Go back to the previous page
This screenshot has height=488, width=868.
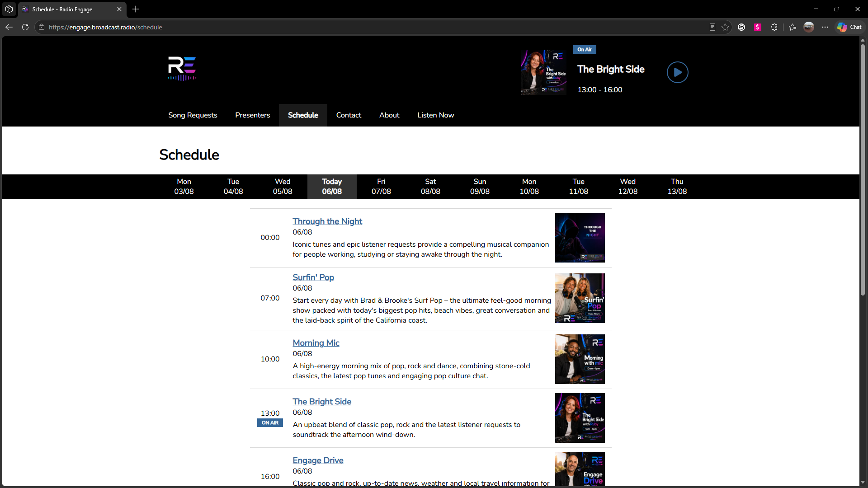point(9,27)
